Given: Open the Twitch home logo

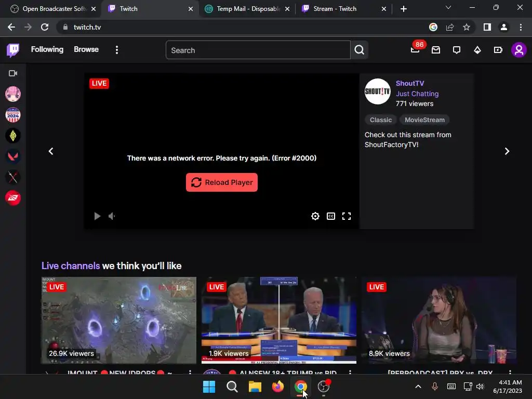Looking at the screenshot, I should [x=13, y=50].
